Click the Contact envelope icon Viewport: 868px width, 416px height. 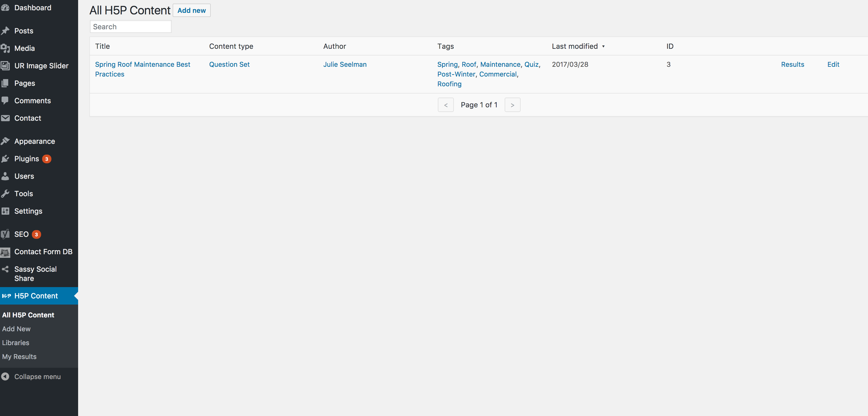click(5, 118)
